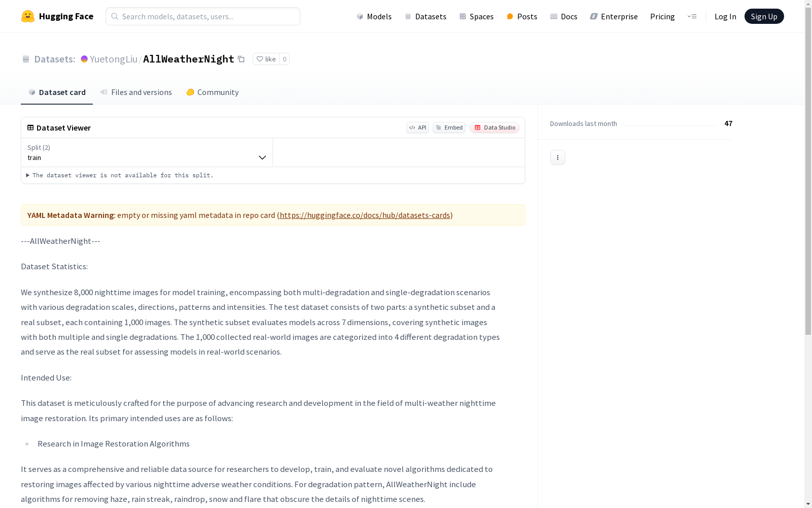Image resolution: width=812 pixels, height=508 pixels.
Task: Open the Community tab
Action: 212,92
